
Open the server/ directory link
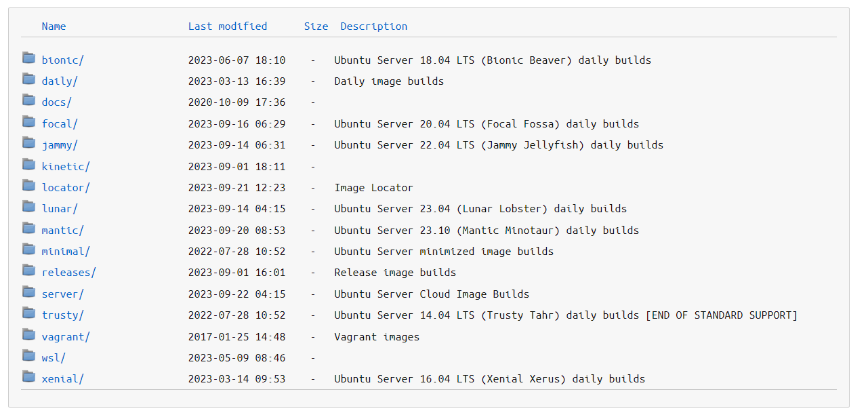pos(63,294)
